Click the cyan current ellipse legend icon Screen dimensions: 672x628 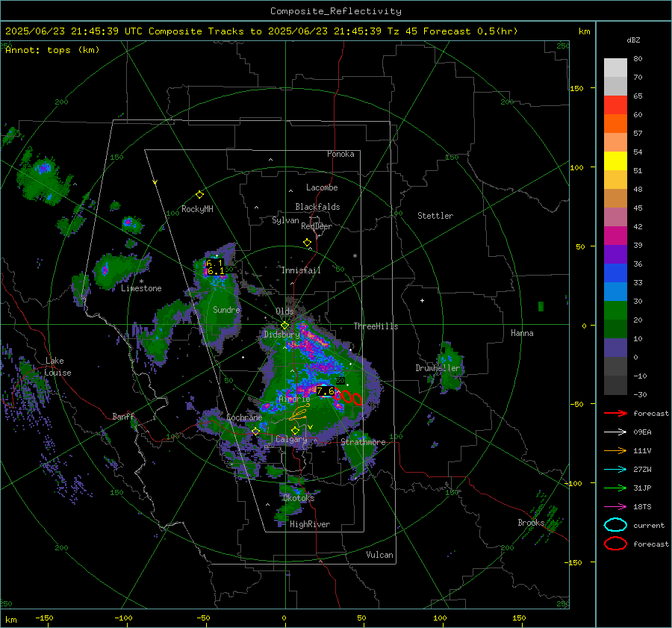(615, 525)
